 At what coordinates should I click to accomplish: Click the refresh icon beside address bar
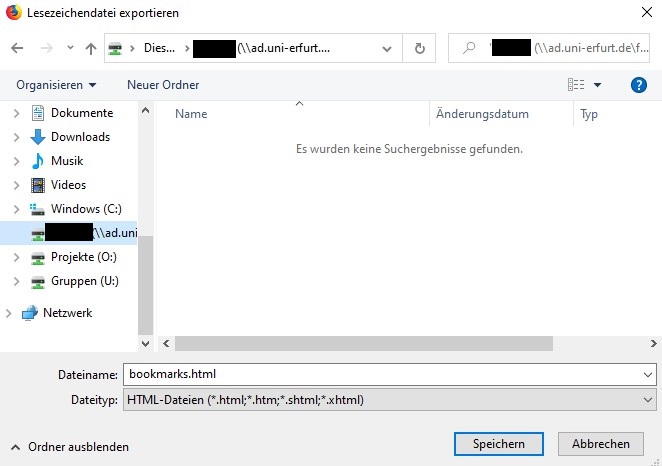coord(419,48)
